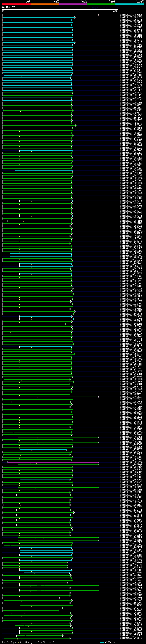
Task: Select hit label UniRef100_Q6UCJ3
Action: (131, 20)
